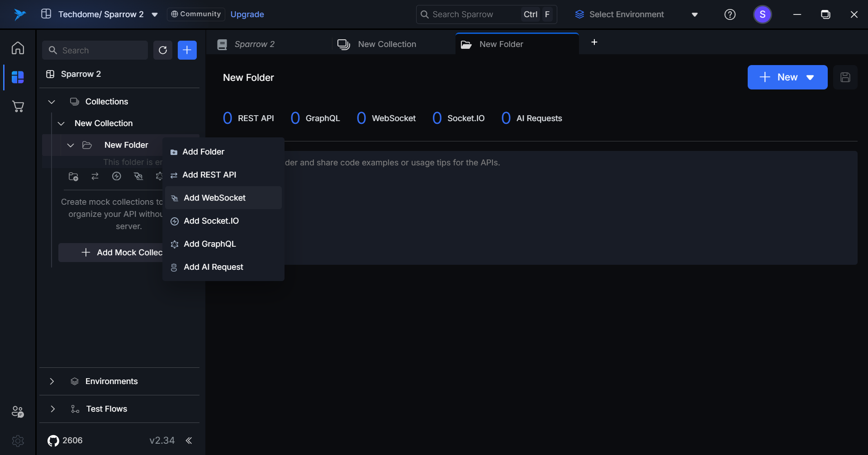Image resolution: width=868 pixels, height=455 pixels.
Task: Open the team members icon in sidebar
Action: point(18,412)
